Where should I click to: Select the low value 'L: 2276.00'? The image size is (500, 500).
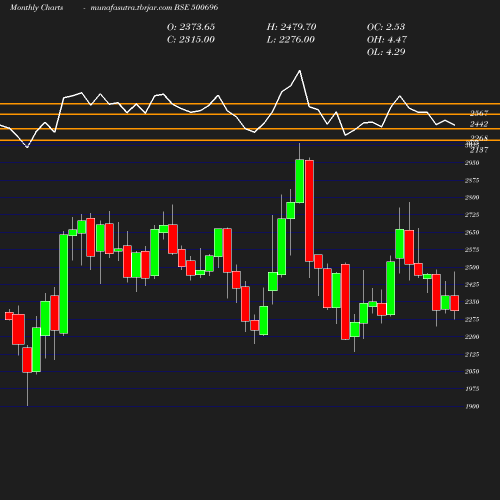tap(291, 40)
